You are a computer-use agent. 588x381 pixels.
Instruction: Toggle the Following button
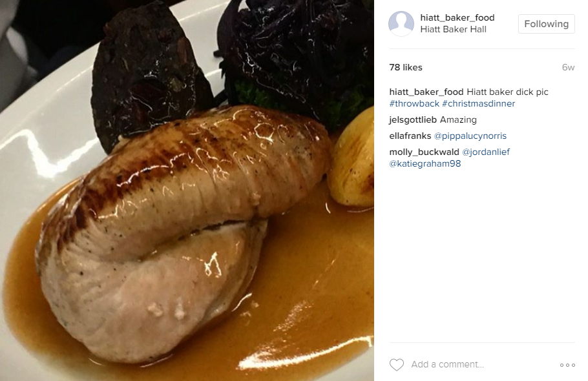(547, 24)
